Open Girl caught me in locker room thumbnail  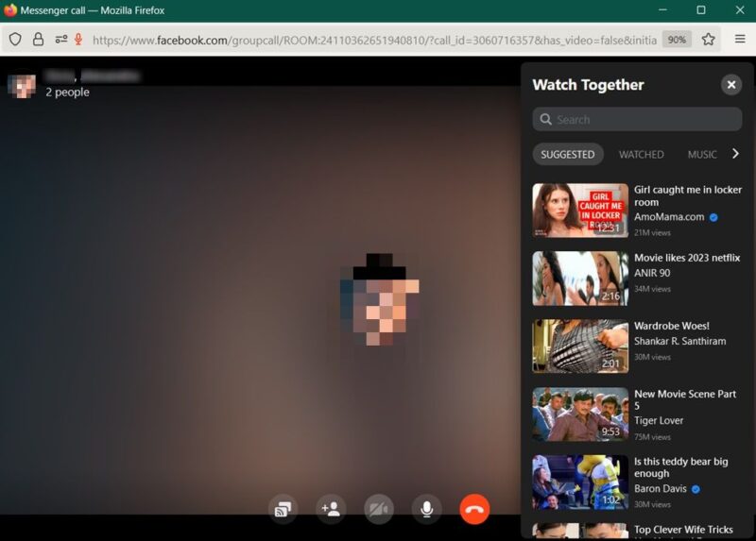[x=580, y=210]
